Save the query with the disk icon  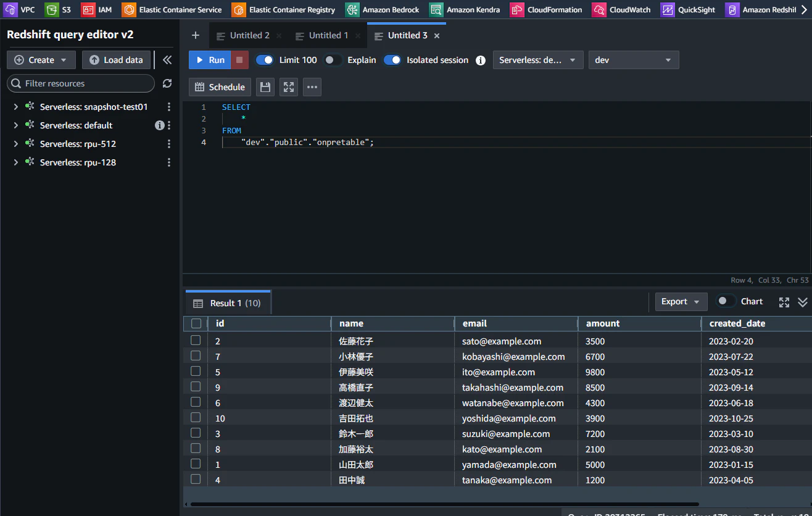pyautogui.click(x=265, y=87)
